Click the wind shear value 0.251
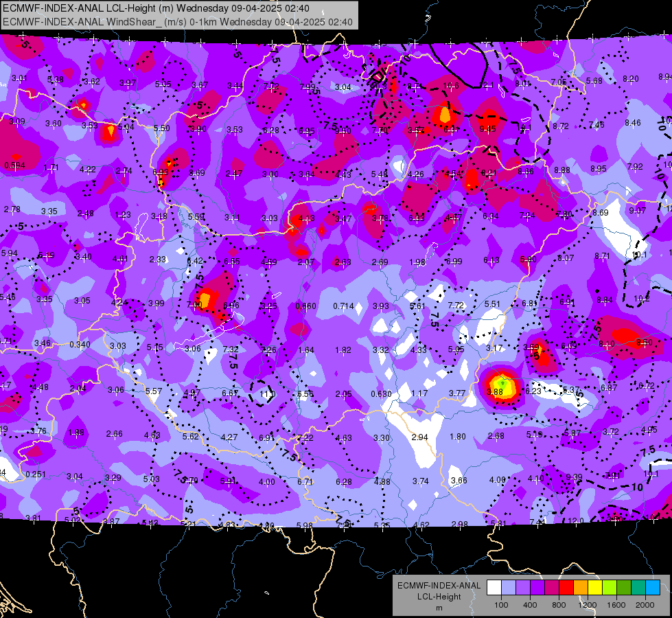The width and height of the screenshot is (672, 618). (x=36, y=474)
